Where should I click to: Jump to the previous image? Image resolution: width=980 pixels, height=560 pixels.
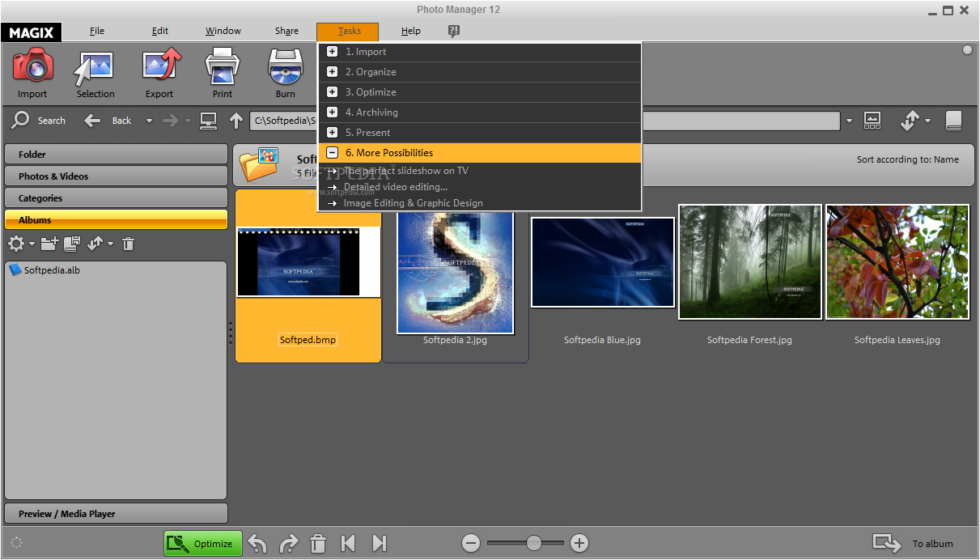click(x=348, y=544)
